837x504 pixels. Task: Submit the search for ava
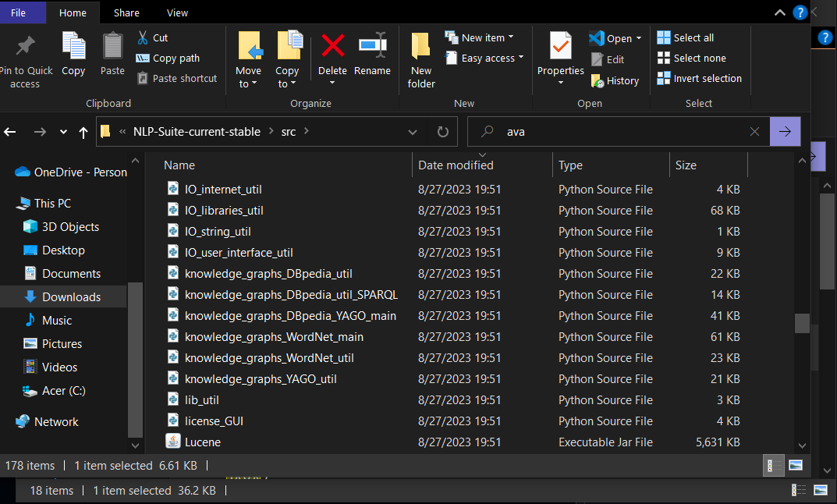(x=785, y=131)
